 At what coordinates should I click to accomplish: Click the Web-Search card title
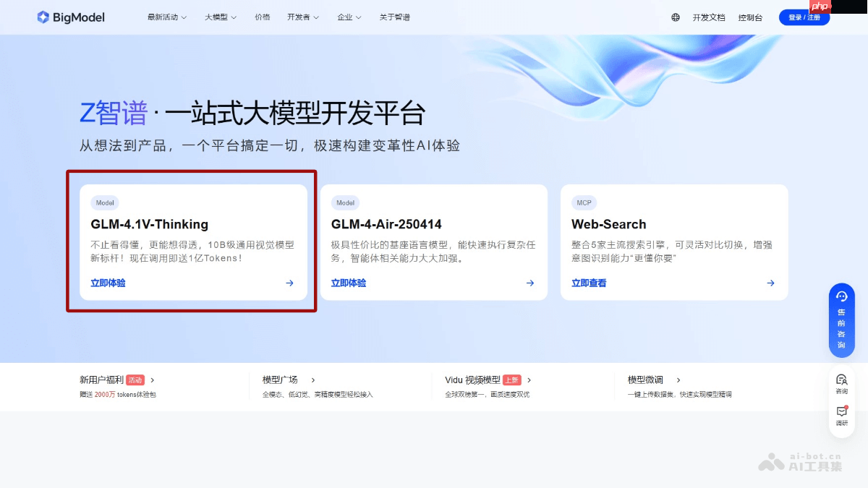pyautogui.click(x=609, y=224)
